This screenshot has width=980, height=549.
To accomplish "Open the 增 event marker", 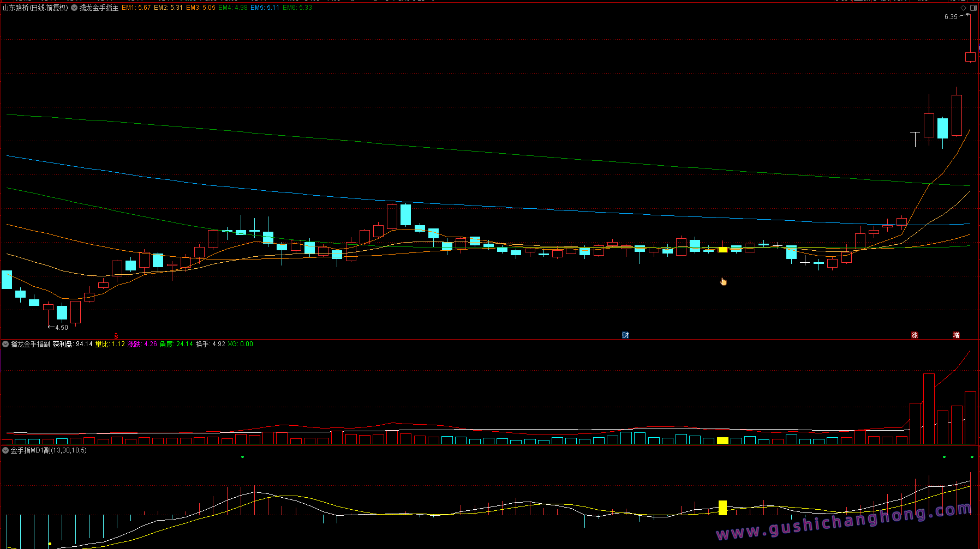I will click(x=956, y=335).
